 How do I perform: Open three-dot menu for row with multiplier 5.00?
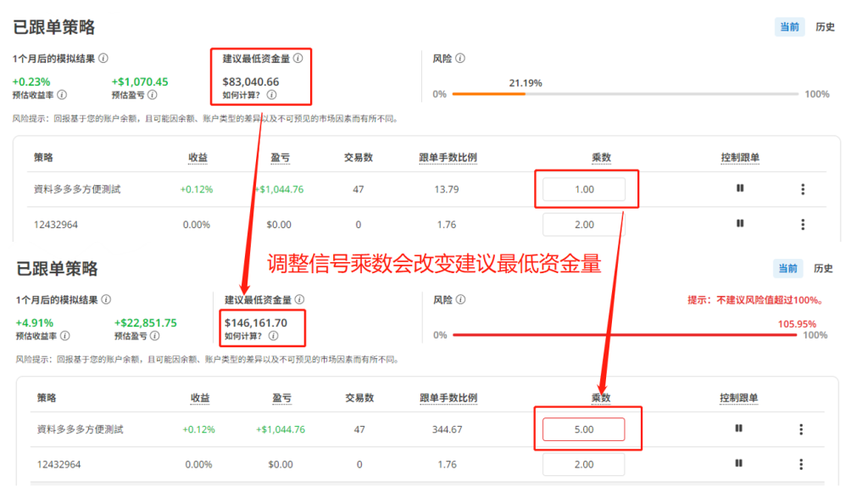pyautogui.click(x=801, y=429)
